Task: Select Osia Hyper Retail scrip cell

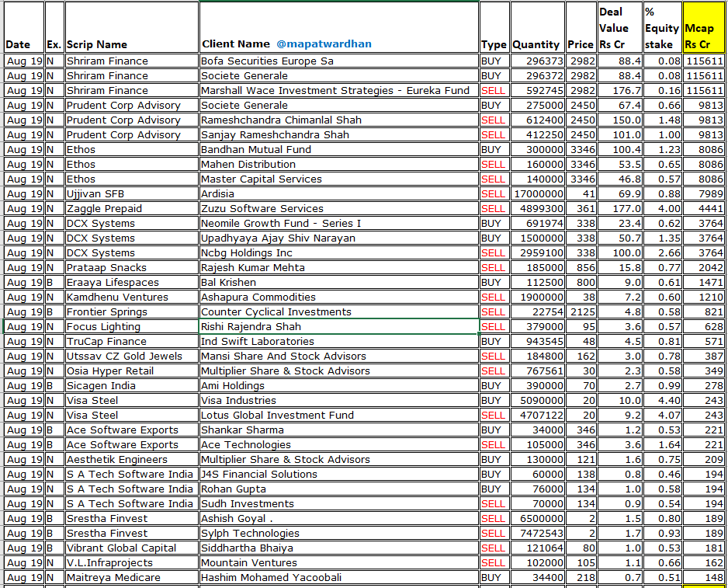Action: tap(132, 371)
